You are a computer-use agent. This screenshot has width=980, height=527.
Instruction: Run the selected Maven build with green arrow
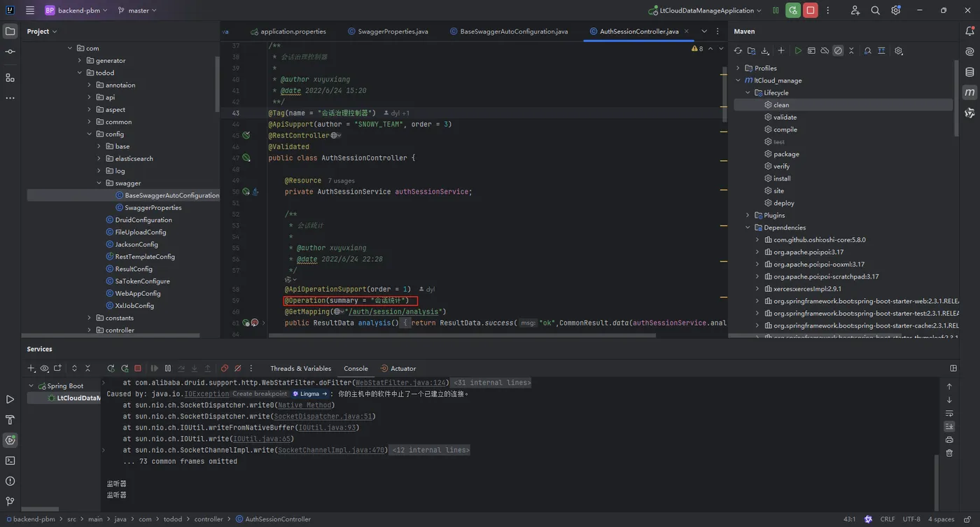coord(798,51)
